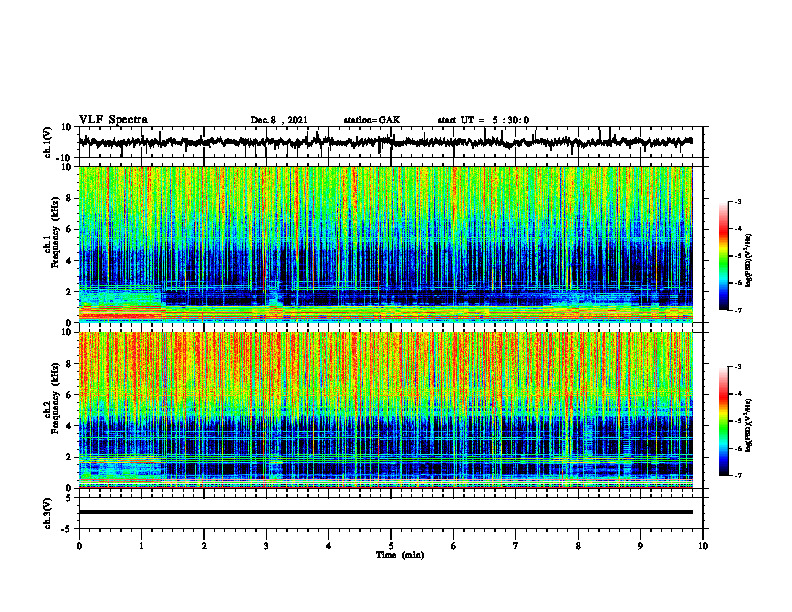Click inside the ch.2 spectrogram plot
This screenshot has height=612, width=792.
click(x=385, y=410)
